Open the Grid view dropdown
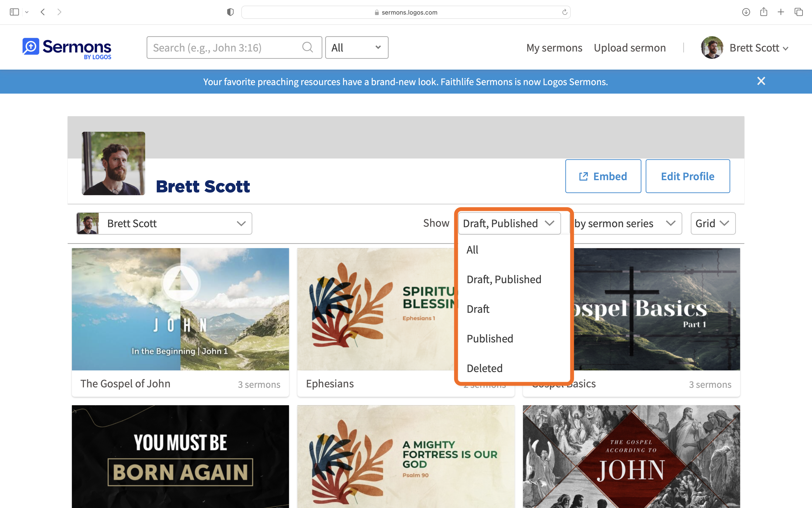The height and width of the screenshot is (508, 812). tap(713, 223)
